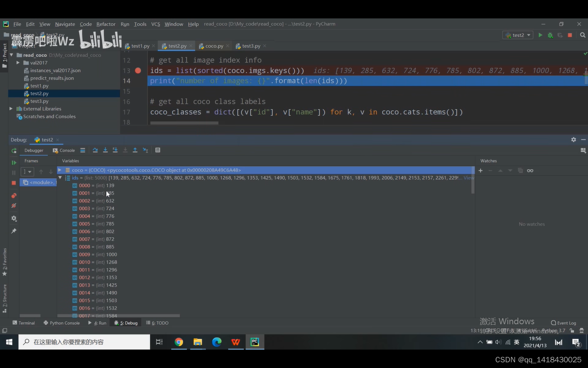Click the Step Over debug icon
The image size is (588, 368).
pos(95,150)
